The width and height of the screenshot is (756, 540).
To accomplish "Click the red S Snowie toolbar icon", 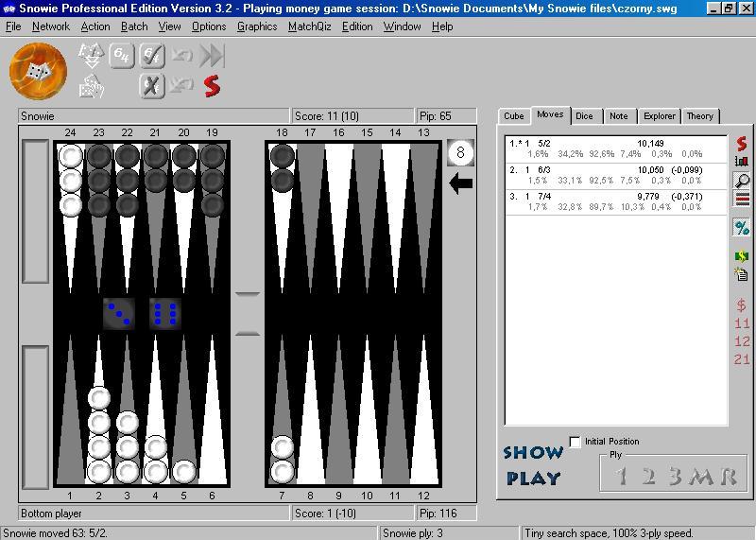I will (x=212, y=86).
